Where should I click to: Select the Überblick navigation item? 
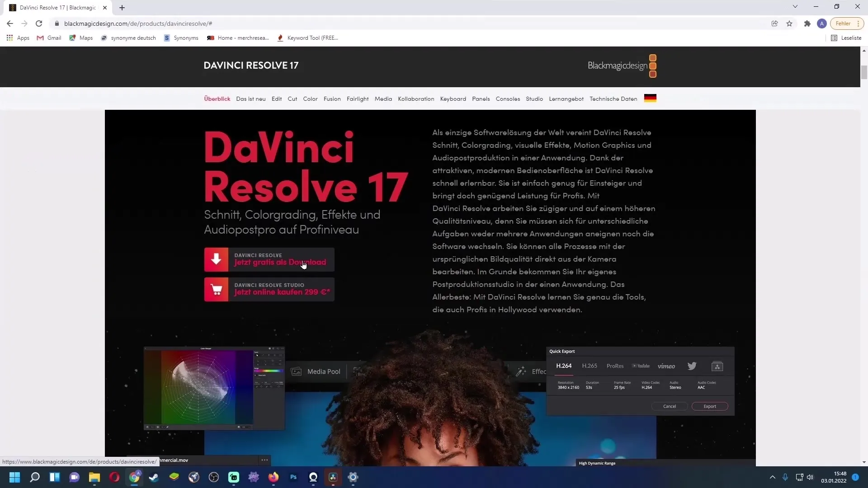(217, 99)
